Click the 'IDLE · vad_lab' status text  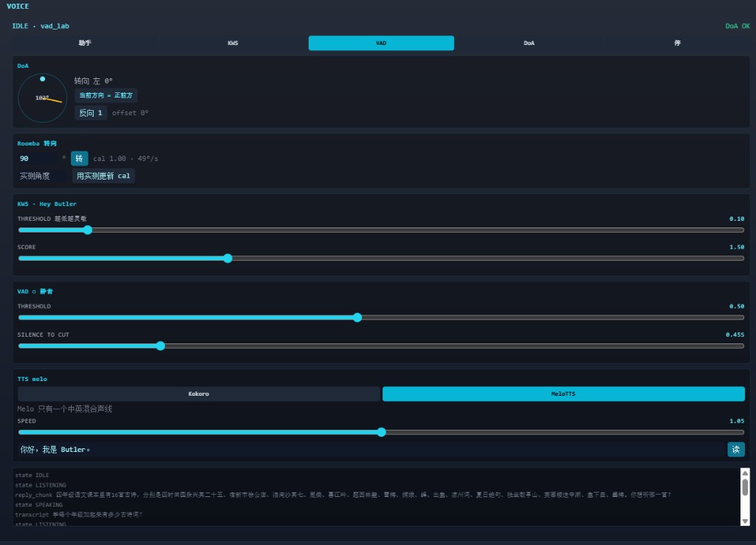[41, 26]
